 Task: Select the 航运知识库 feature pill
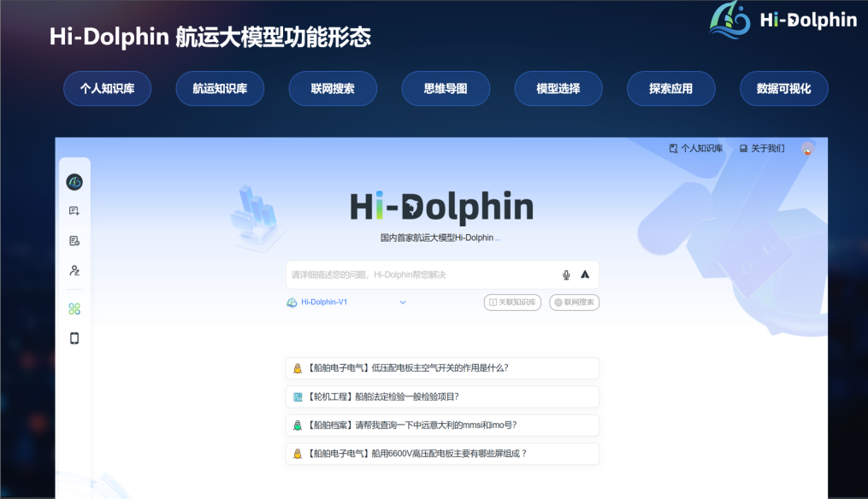tap(220, 89)
